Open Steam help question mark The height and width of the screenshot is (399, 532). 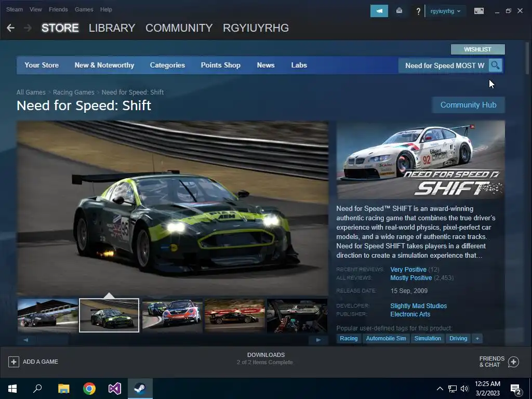tap(418, 11)
